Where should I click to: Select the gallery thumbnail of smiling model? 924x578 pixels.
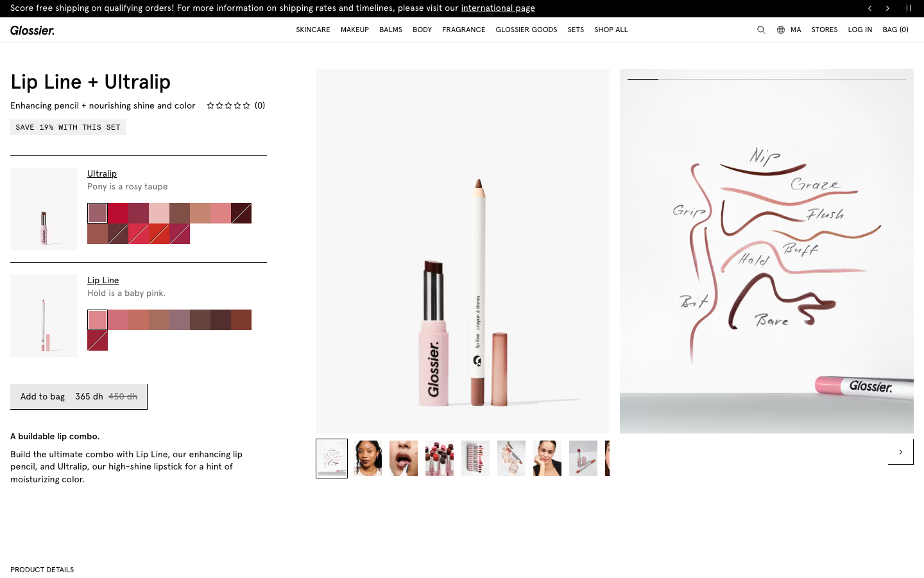[x=368, y=459]
